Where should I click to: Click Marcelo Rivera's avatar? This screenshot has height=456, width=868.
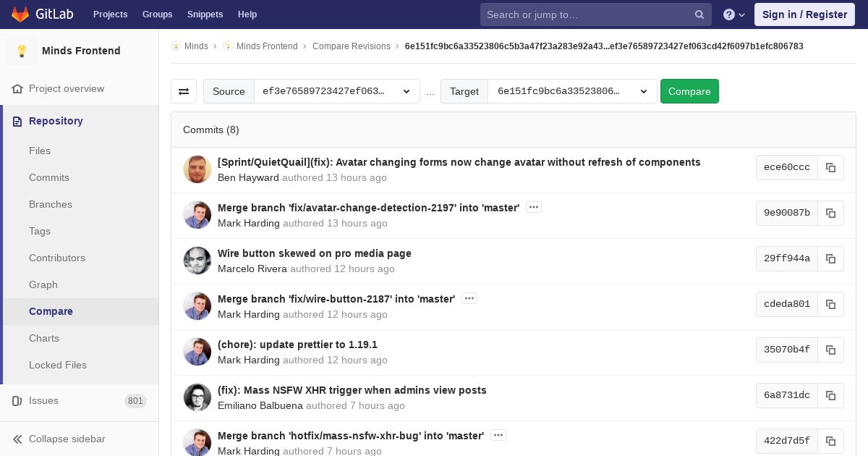tap(197, 261)
